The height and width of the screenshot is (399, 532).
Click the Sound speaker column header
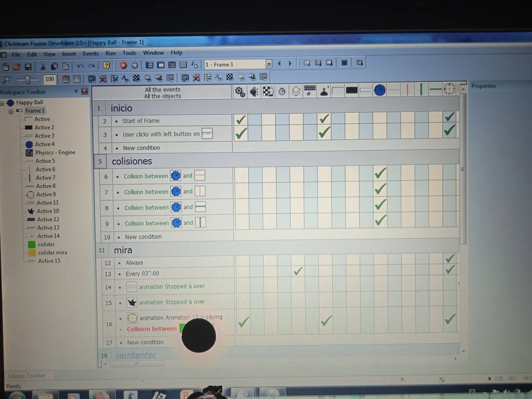click(254, 91)
